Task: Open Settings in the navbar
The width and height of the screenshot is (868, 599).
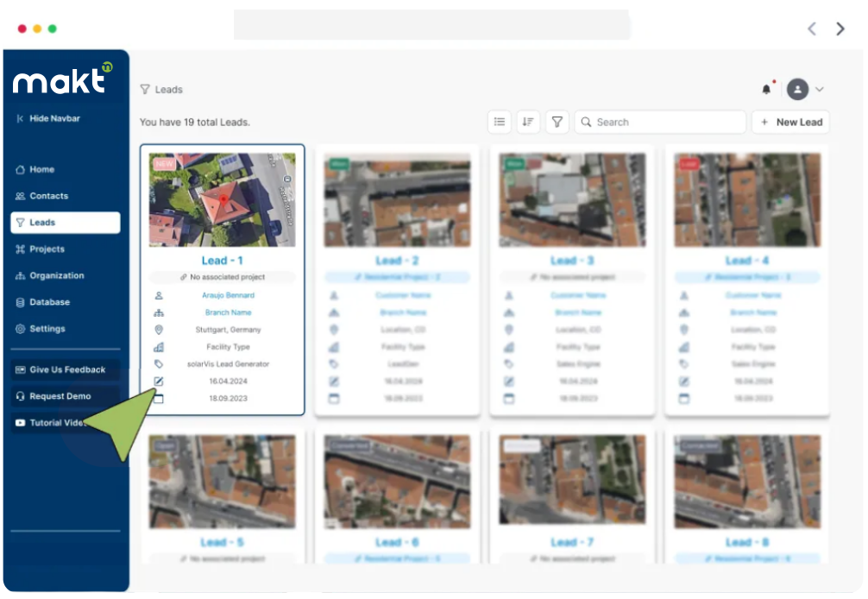Action: (x=47, y=329)
